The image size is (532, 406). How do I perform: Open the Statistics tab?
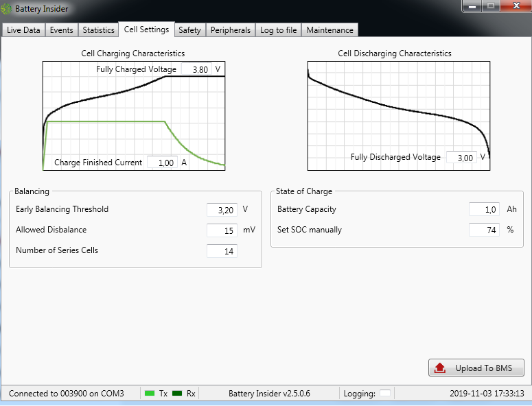tap(98, 30)
